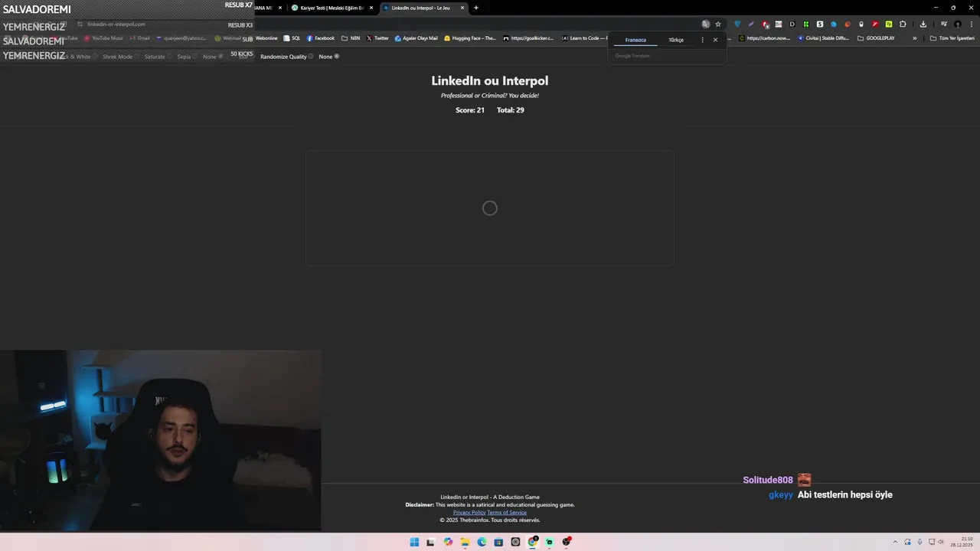Open the carbon.now bookmark
The width and height of the screenshot is (980, 551).
(765, 38)
